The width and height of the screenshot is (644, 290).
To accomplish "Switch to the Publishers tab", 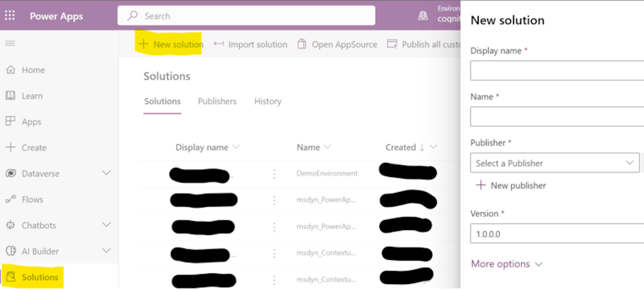I will pos(217,101).
